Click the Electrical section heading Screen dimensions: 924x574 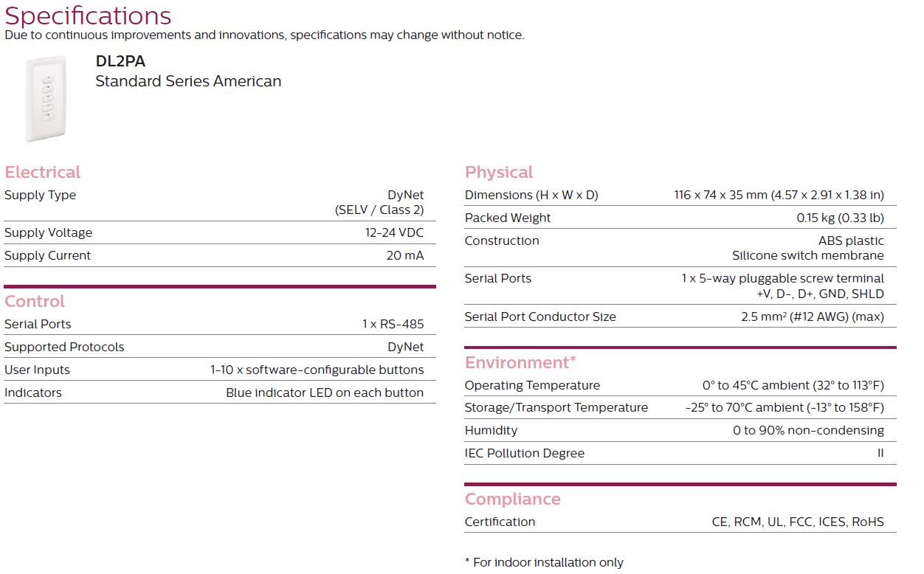click(42, 172)
